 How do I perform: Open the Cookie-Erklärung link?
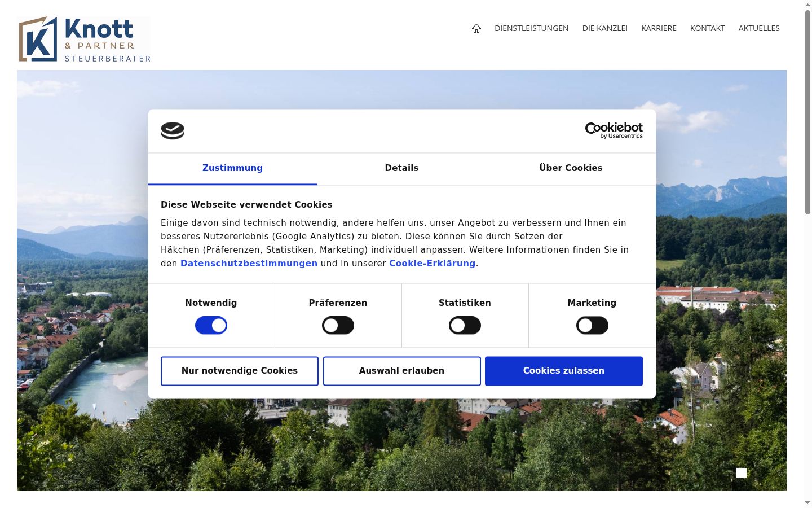click(x=432, y=264)
